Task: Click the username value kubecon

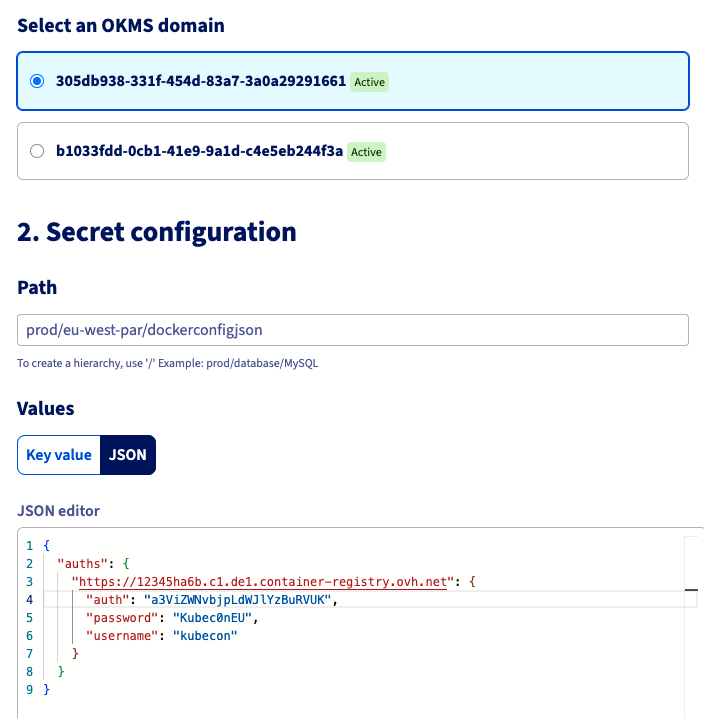Action: pos(205,635)
